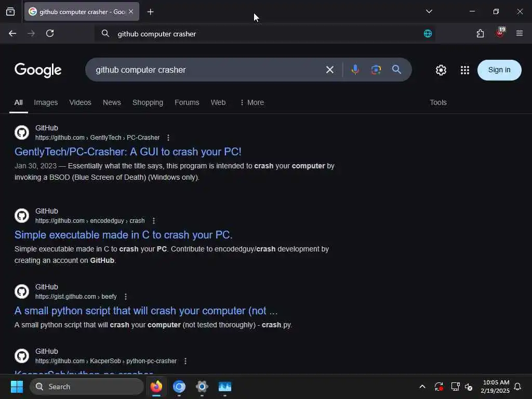Click the Firefox address bar text

(x=157, y=34)
